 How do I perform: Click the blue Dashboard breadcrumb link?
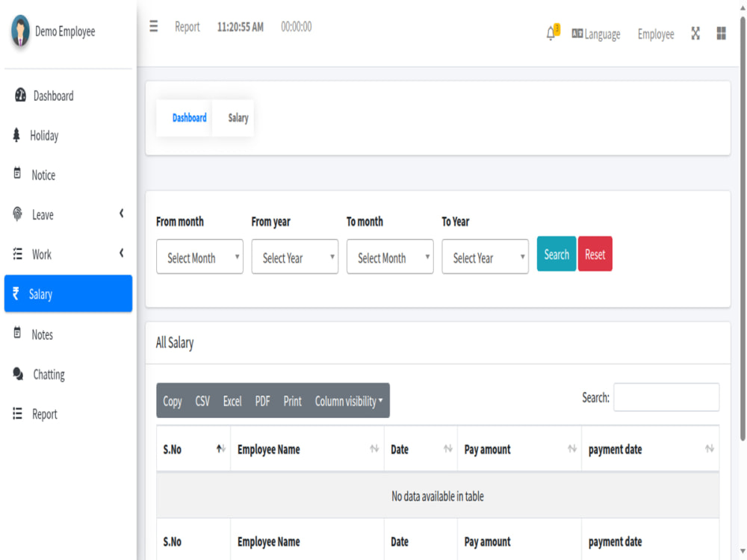point(189,118)
